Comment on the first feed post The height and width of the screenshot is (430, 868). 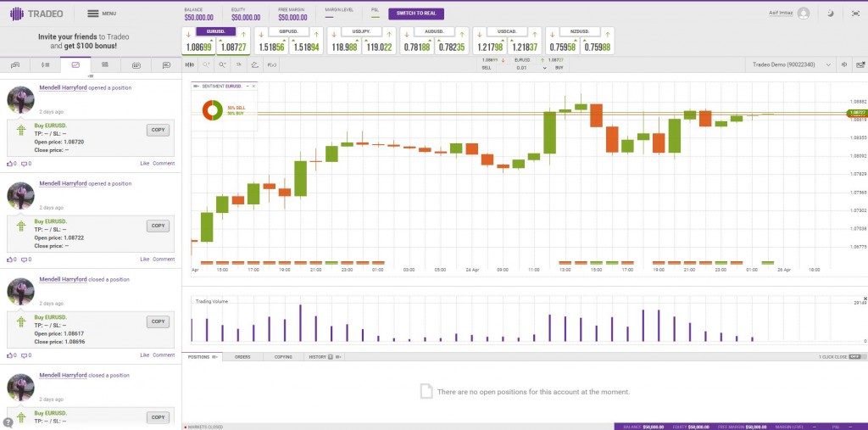164,164
